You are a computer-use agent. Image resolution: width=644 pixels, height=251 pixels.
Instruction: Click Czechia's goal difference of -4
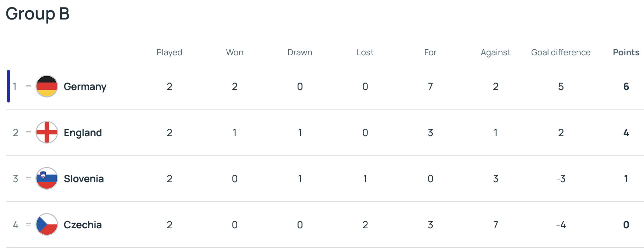(x=561, y=225)
